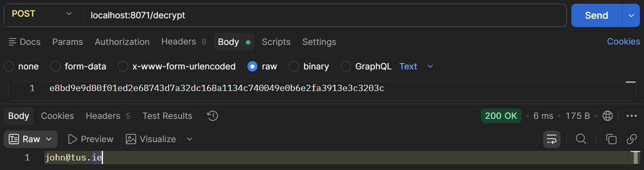This screenshot has height=170, width=644.
Task: Open the Visualize response view
Action: pyautogui.click(x=151, y=139)
